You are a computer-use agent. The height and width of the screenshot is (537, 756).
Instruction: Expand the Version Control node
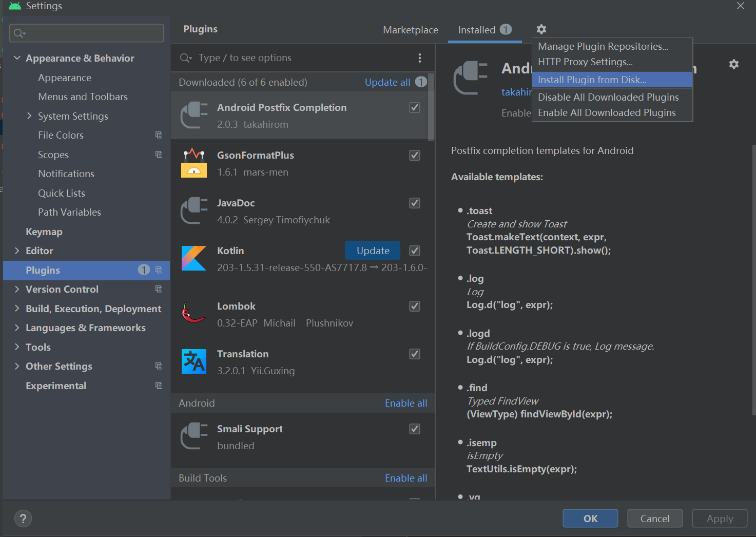[17, 289]
